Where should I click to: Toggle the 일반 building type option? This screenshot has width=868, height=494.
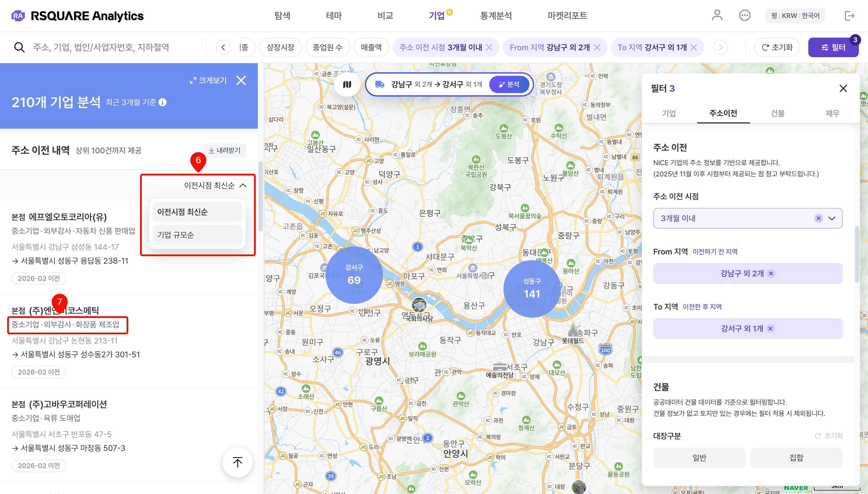pos(699,457)
